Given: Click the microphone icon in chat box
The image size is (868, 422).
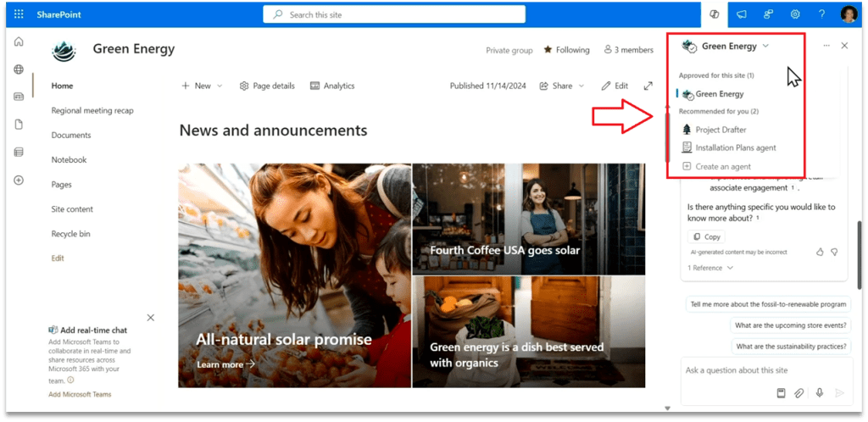Looking at the screenshot, I should pyautogui.click(x=819, y=393).
